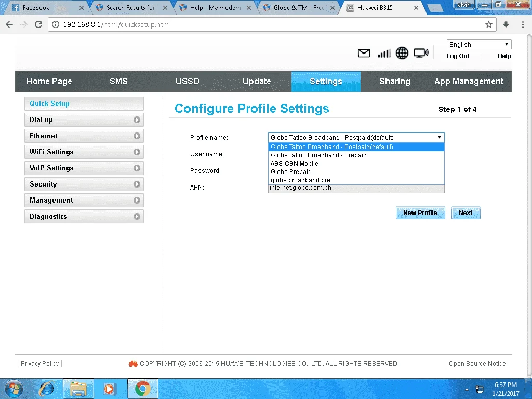Open App Management menu

tap(469, 82)
